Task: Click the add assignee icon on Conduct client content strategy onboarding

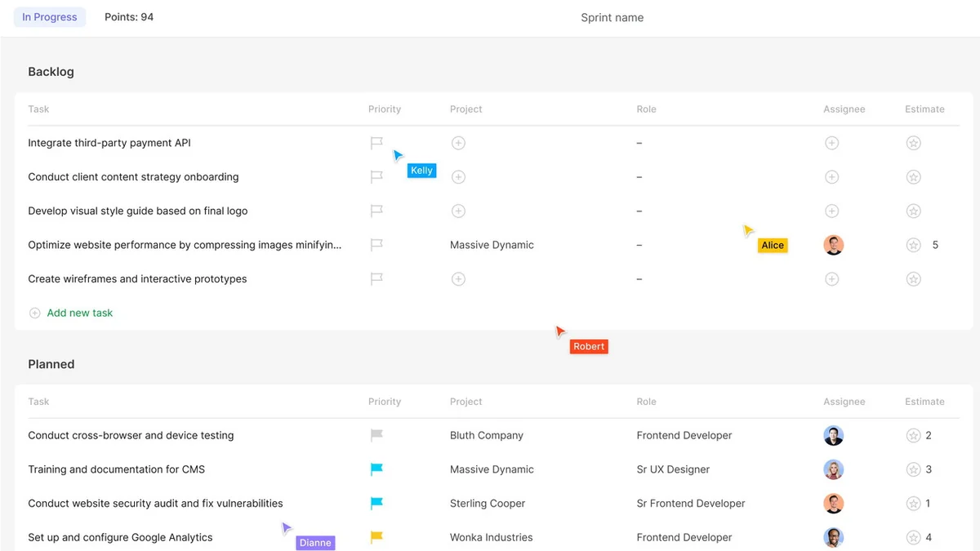Action: pyautogui.click(x=831, y=176)
